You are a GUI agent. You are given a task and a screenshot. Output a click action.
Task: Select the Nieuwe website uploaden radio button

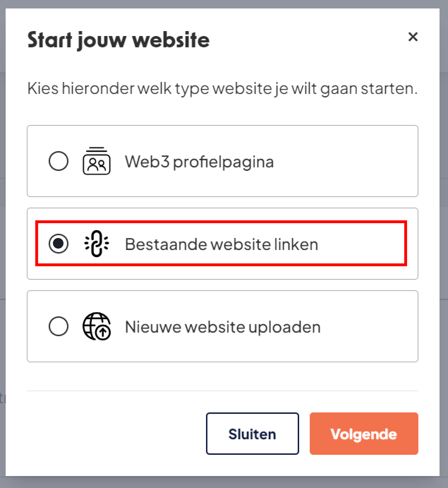(x=59, y=326)
